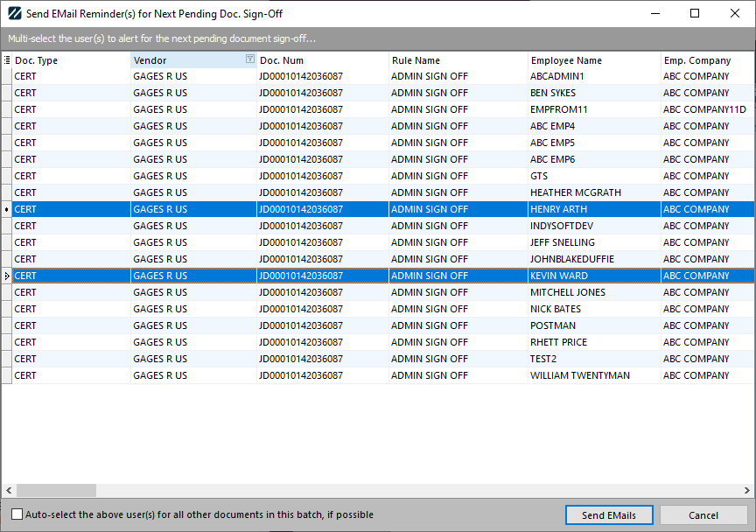Click the Vendor column filter icon
This screenshot has height=532, width=756.
(249, 60)
